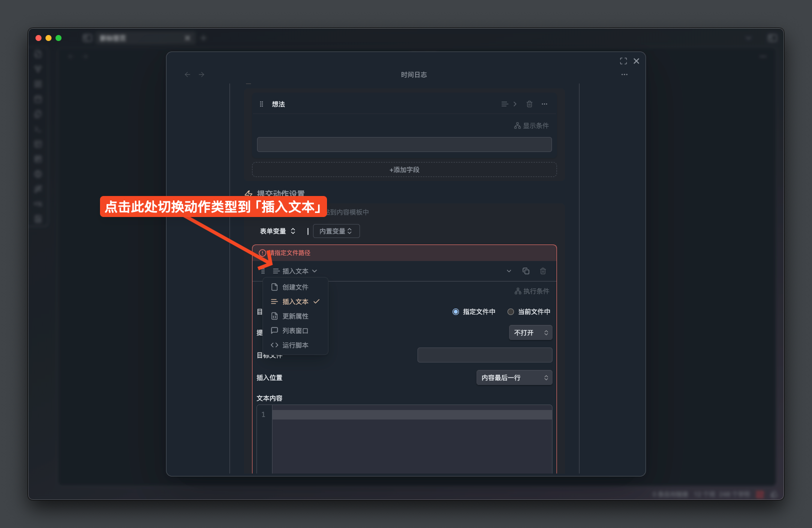
Task: Open the 不打开 dropdown
Action: (x=530, y=332)
